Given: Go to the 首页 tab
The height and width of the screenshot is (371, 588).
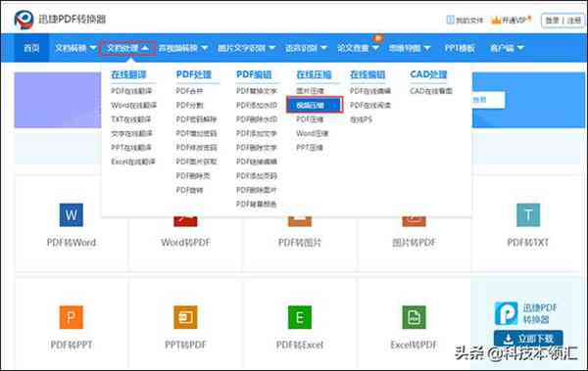Looking at the screenshot, I should pos(31,48).
